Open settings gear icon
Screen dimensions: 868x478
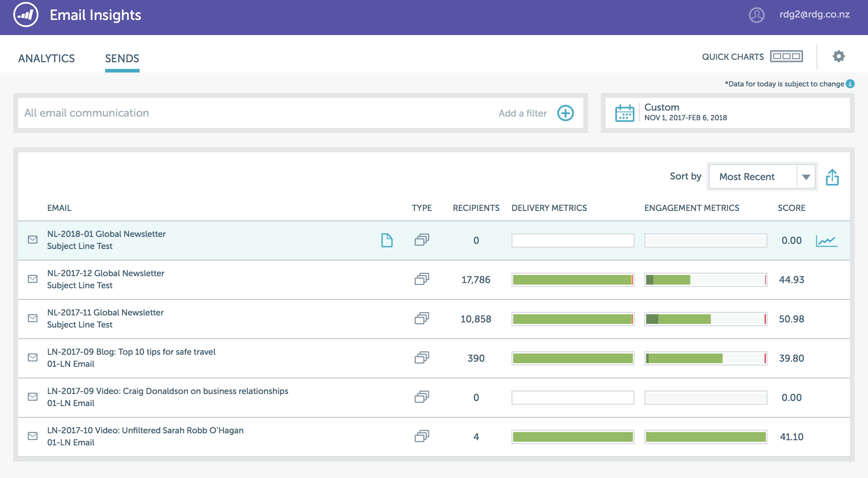click(838, 56)
